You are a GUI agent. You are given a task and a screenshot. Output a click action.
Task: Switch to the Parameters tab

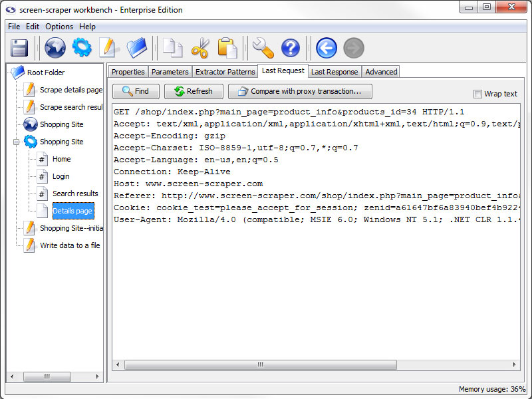(170, 72)
